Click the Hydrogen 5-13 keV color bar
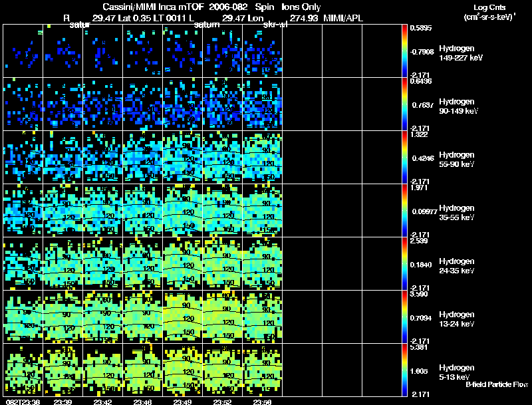532x405 pixels. point(405,370)
